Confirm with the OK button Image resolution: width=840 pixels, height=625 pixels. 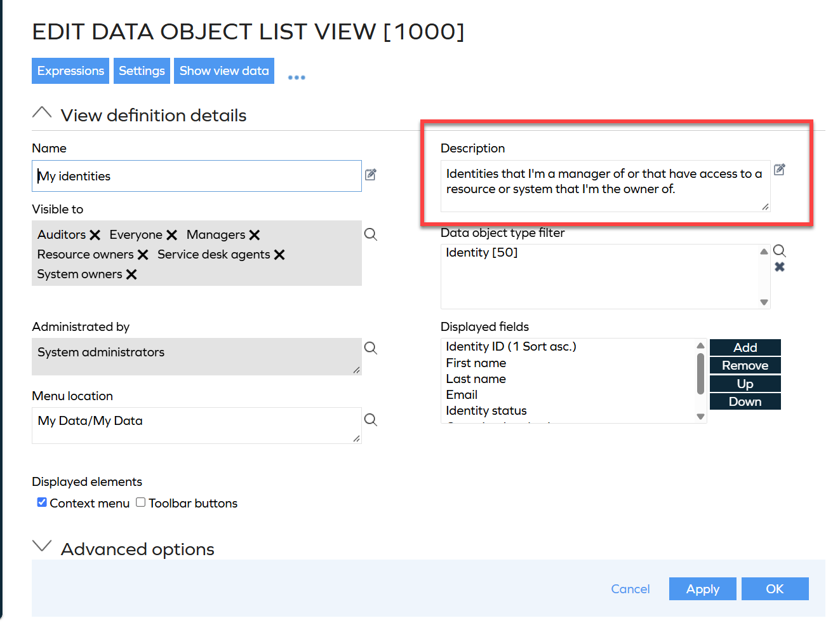coord(775,589)
